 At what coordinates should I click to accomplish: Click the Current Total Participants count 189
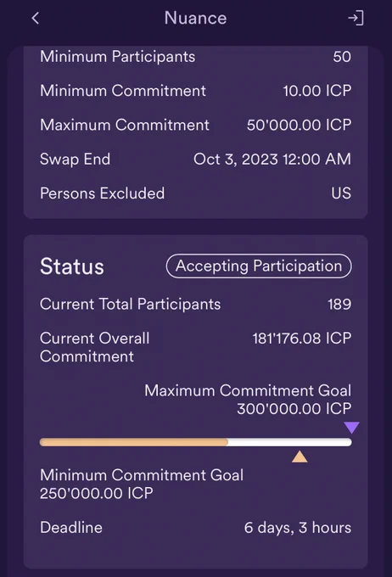click(x=339, y=305)
